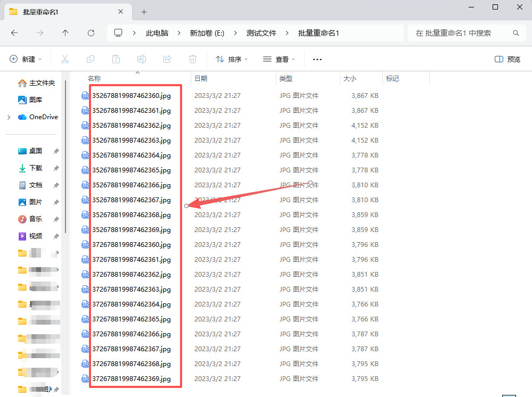Click JPG icon of 352678819987462363.jpg
532x397 pixels.
pyautogui.click(x=85, y=140)
